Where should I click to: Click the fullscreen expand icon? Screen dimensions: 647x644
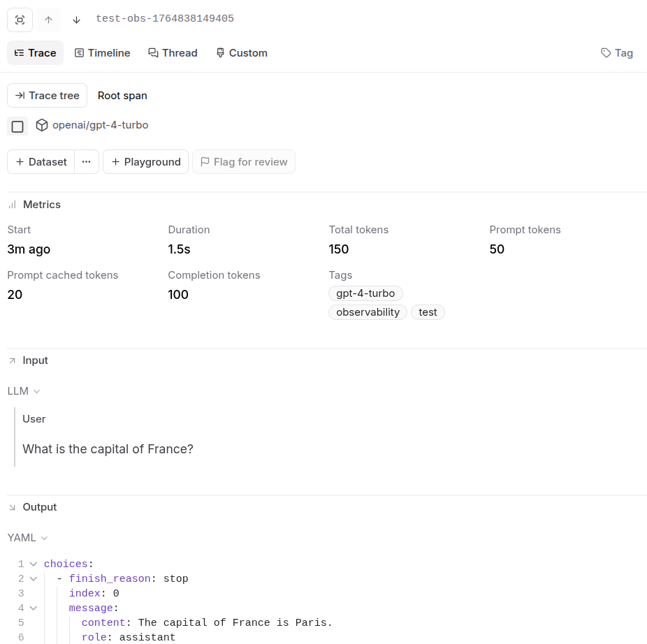(x=20, y=20)
